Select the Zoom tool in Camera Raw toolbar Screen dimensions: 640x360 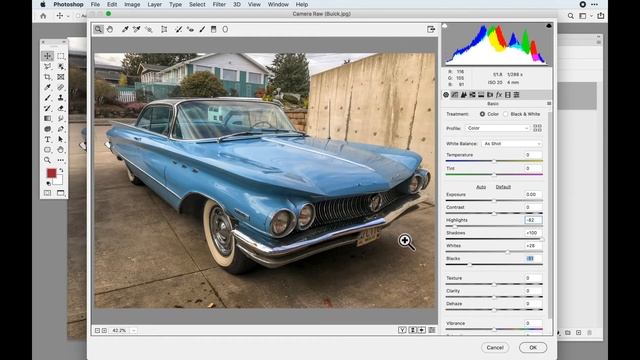[x=98, y=29]
